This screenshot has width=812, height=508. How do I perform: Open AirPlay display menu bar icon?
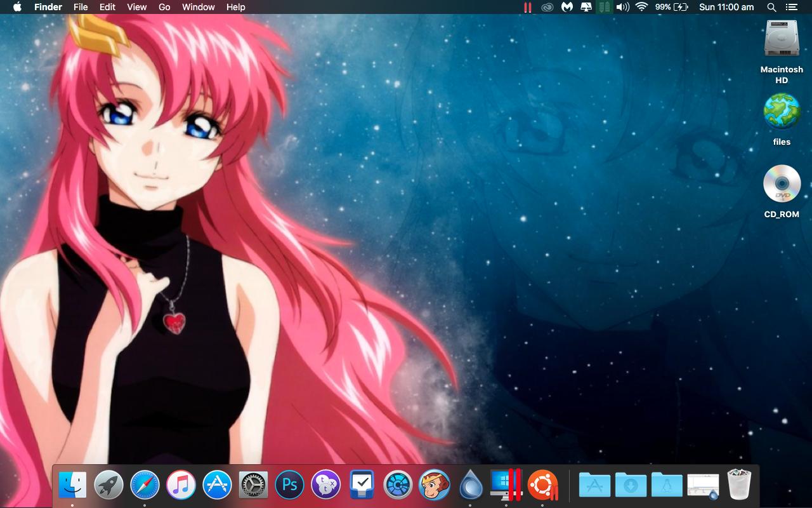click(586, 7)
